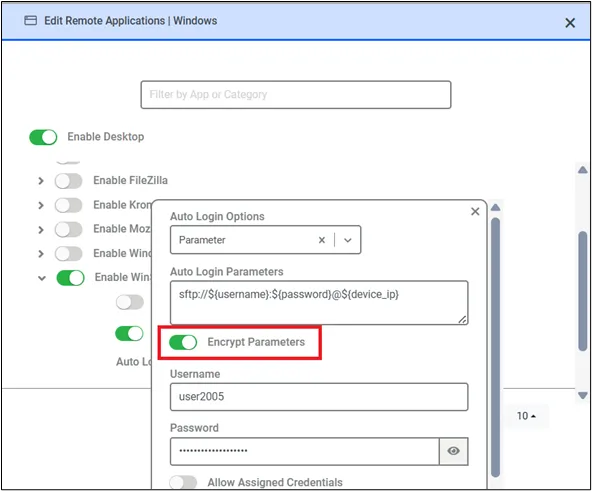Click the Allow Assigned Credentials label
Screen dimensions: 592x491
(x=275, y=482)
